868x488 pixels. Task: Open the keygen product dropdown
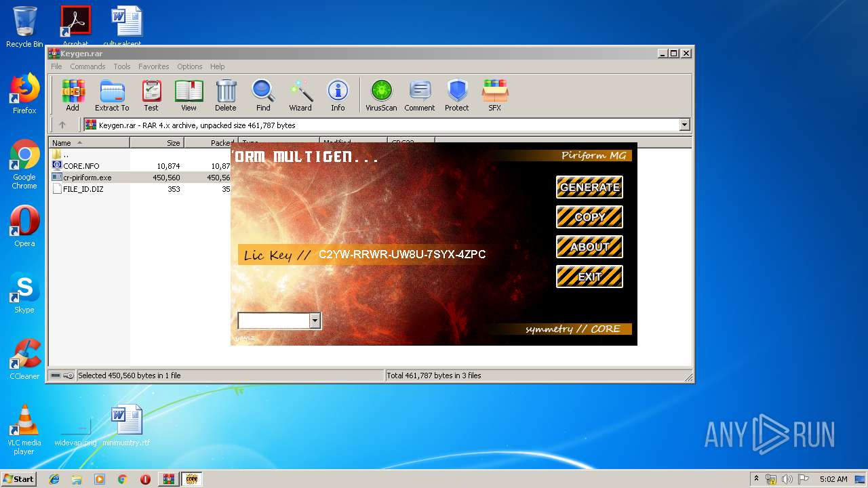[x=315, y=321]
